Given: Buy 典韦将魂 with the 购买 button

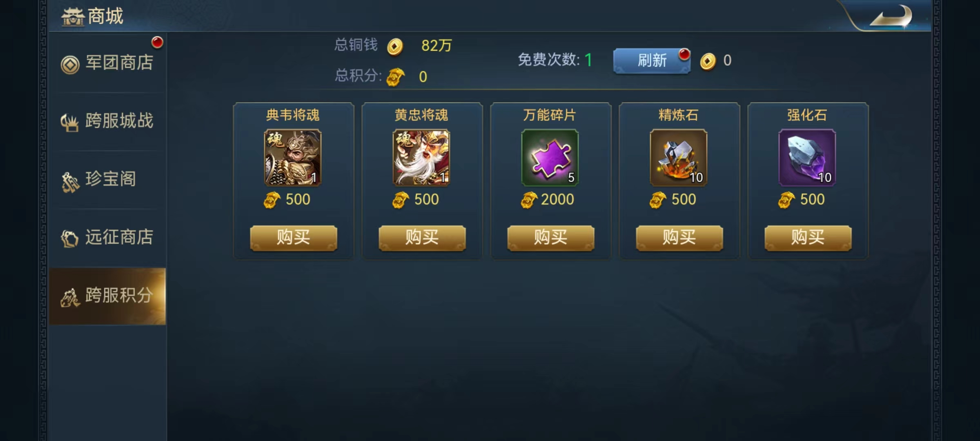Looking at the screenshot, I should point(294,238).
